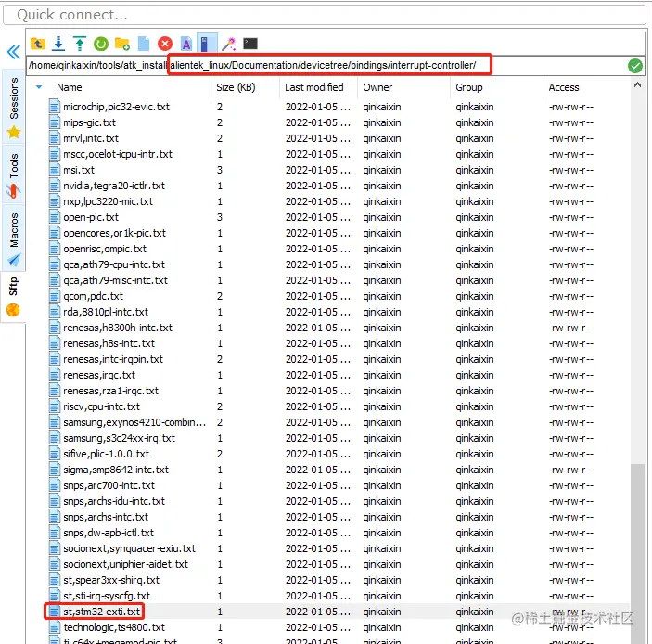Select file rda,8810pl-intc.txt
This screenshot has height=644, width=652.
point(106,312)
